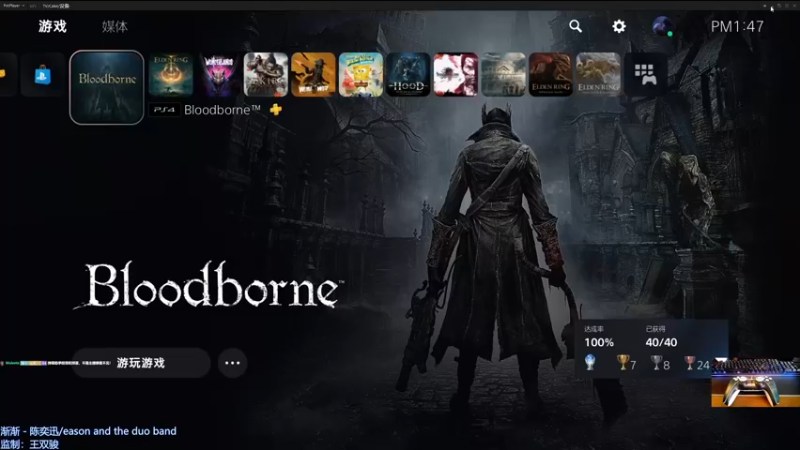Click the silver trophy icon showing 8
This screenshot has width=800, height=450.
click(656, 363)
